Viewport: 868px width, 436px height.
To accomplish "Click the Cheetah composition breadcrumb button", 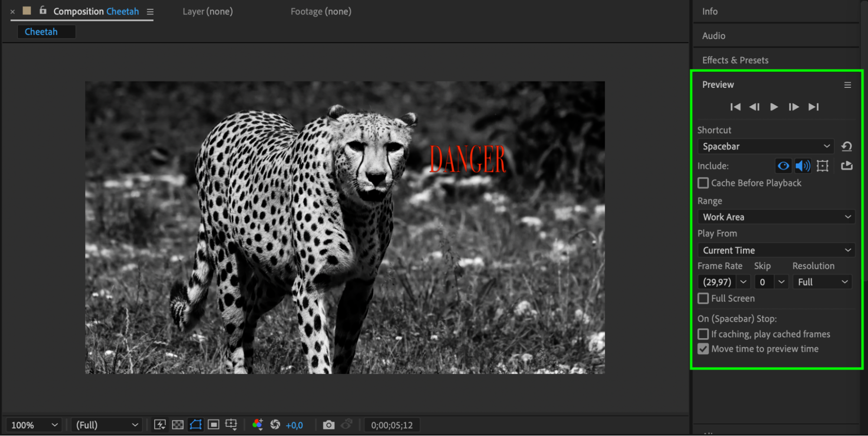I will [x=41, y=32].
